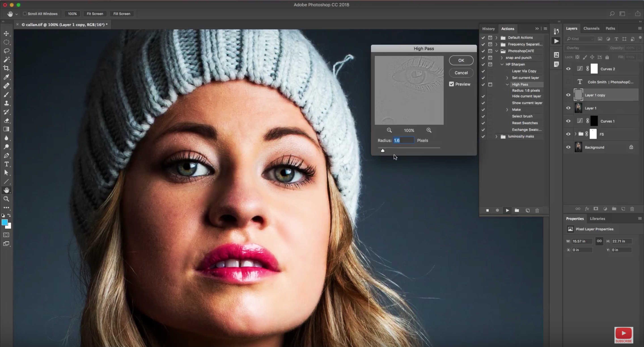Begin recording an action
Screen dimensions: 644x347
(497, 210)
